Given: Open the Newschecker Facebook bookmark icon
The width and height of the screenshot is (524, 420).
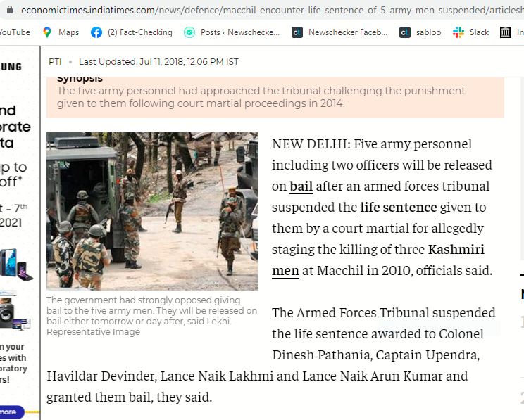Looking at the screenshot, I should (297, 32).
